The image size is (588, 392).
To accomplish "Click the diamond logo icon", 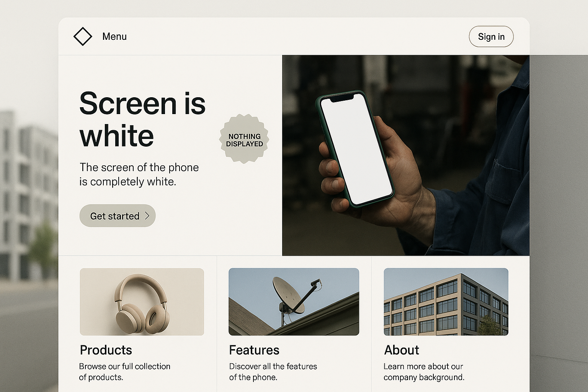I will point(83,36).
